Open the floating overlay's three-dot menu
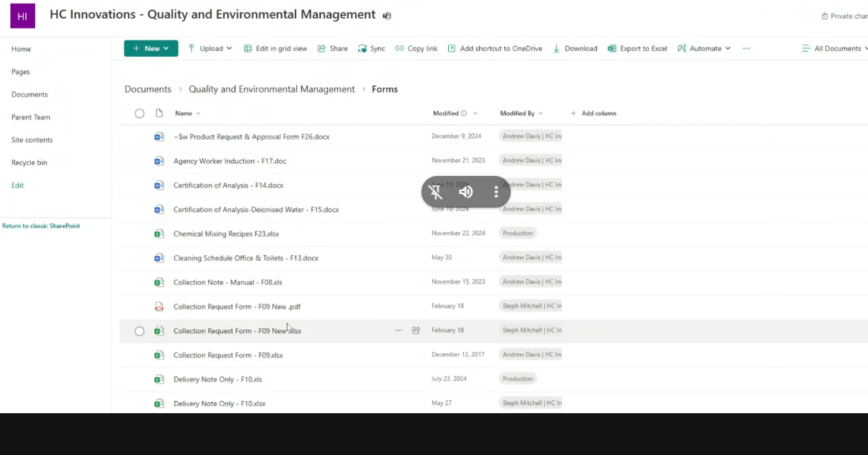868x455 pixels. 496,192
